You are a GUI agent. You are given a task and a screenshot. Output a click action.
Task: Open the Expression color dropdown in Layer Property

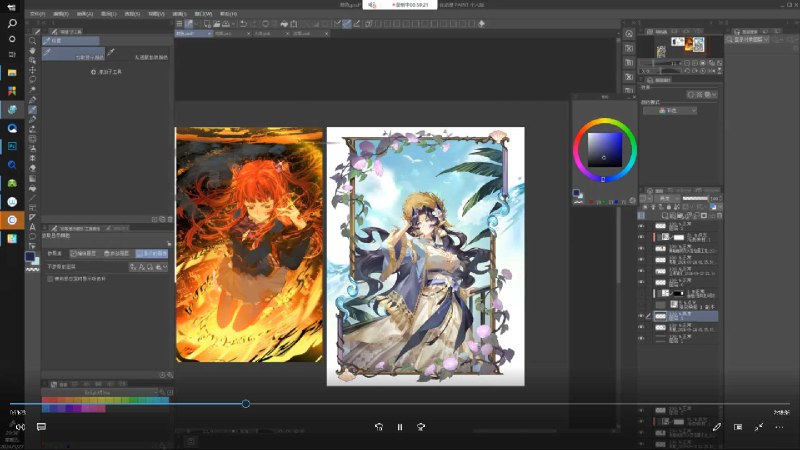point(671,110)
